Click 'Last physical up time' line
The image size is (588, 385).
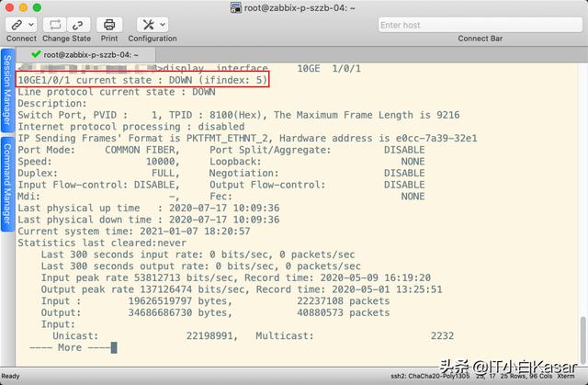tap(149, 208)
